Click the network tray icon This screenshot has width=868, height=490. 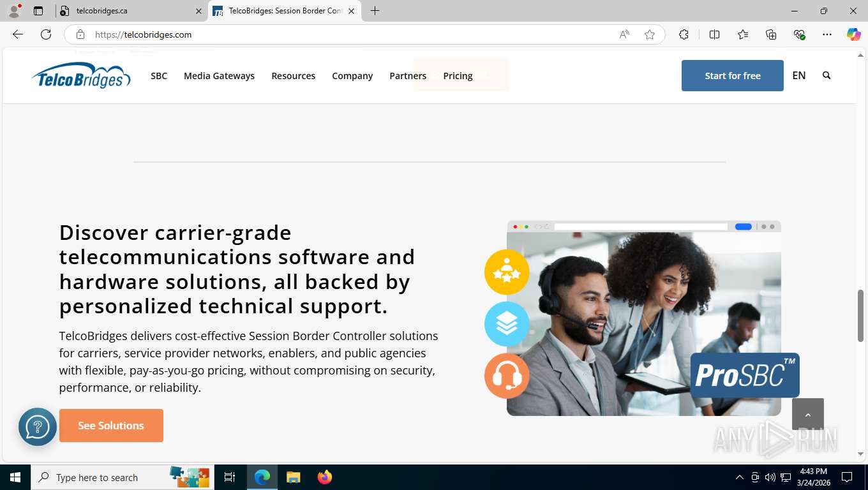tap(786, 477)
